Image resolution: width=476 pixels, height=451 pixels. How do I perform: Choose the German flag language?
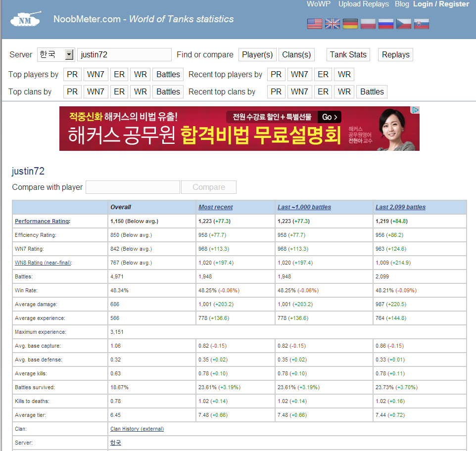[x=350, y=24]
